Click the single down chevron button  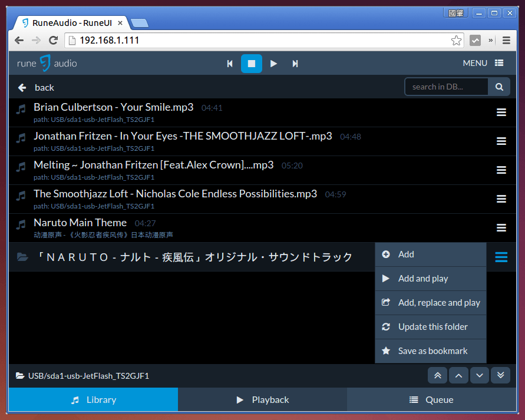pos(480,375)
